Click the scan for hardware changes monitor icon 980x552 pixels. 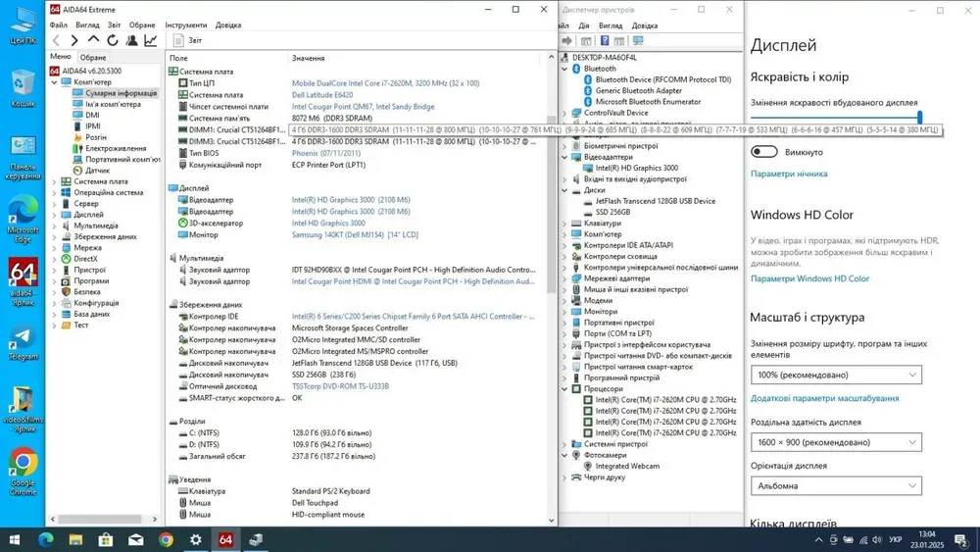coord(638,41)
